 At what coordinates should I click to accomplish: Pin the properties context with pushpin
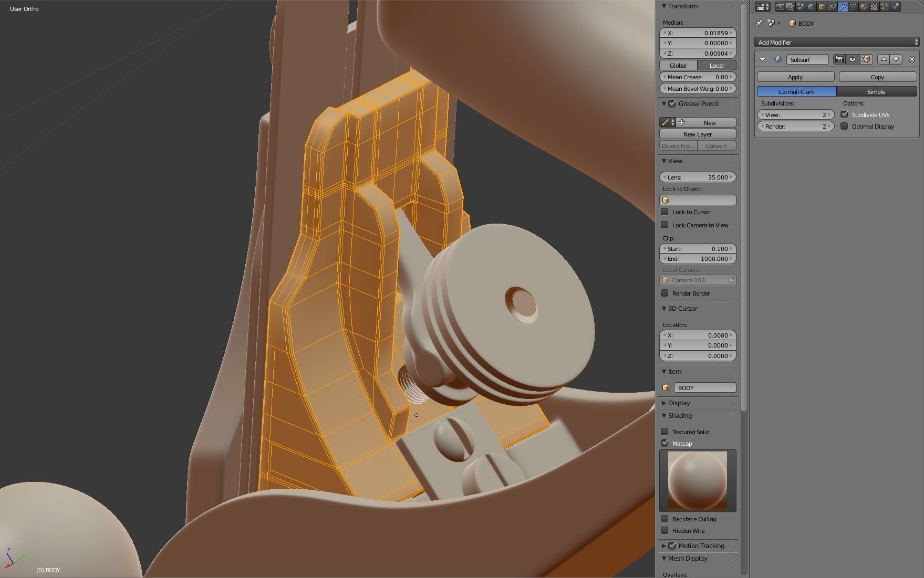pos(760,23)
